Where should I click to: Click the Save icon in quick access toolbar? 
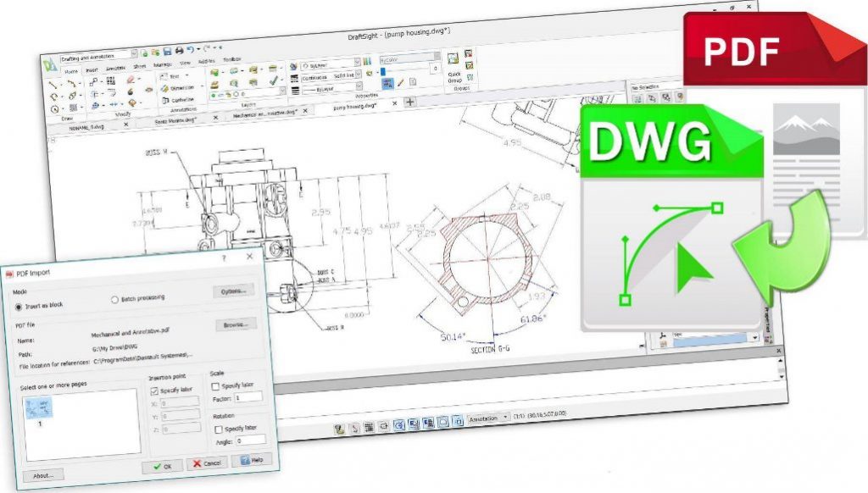click(x=167, y=52)
